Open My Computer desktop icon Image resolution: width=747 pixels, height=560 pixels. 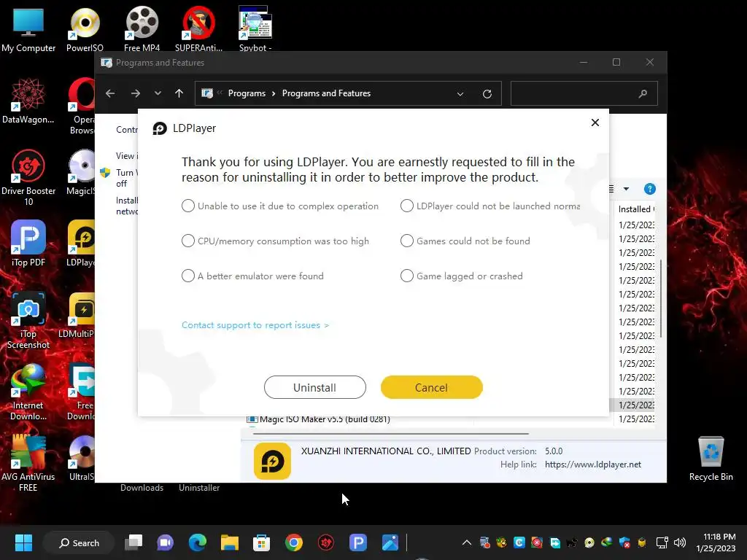pyautogui.click(x=28, y=29)
